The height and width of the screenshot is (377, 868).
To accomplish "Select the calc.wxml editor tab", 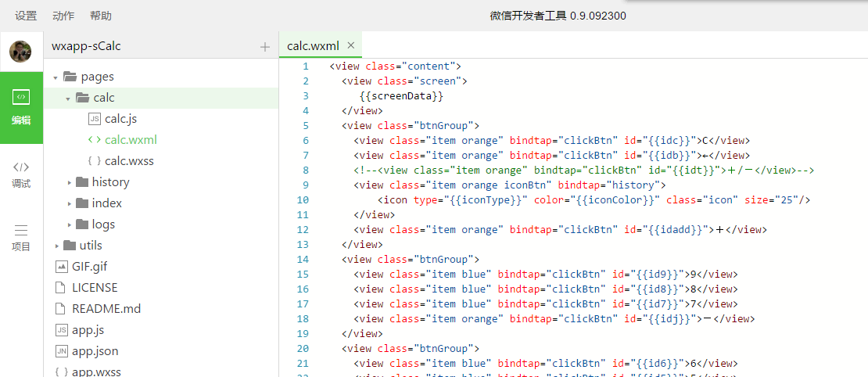I will click(x=313, y=46).
